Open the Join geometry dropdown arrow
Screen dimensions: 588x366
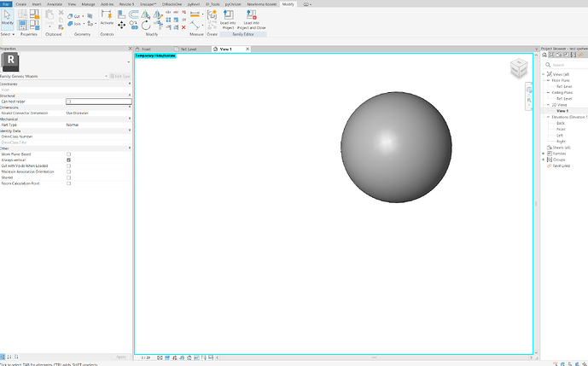84,24
